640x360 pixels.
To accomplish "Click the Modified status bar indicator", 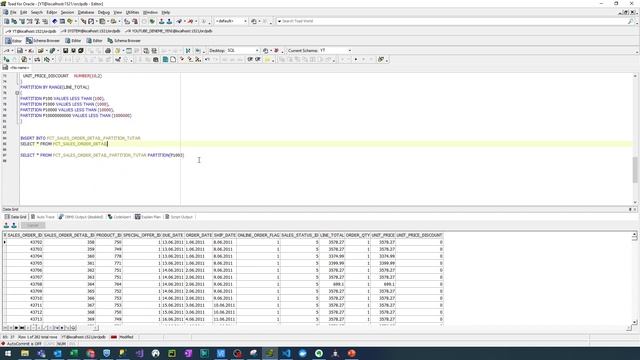I will coord(122,337).
